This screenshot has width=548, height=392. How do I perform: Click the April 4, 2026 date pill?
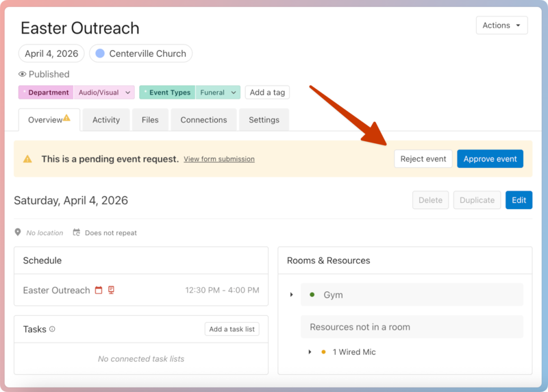click(x=51, y=53)
